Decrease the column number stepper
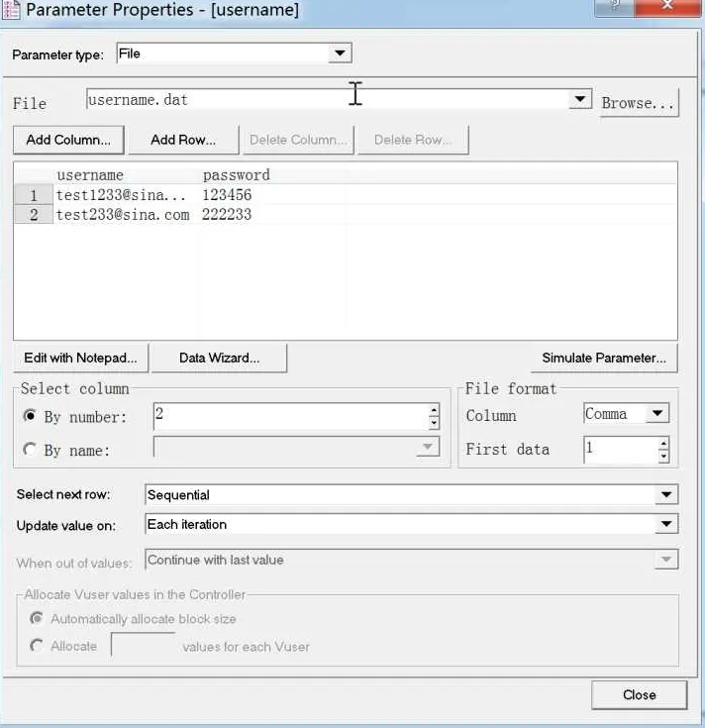The image size is (705, 728). coord(434,423)
